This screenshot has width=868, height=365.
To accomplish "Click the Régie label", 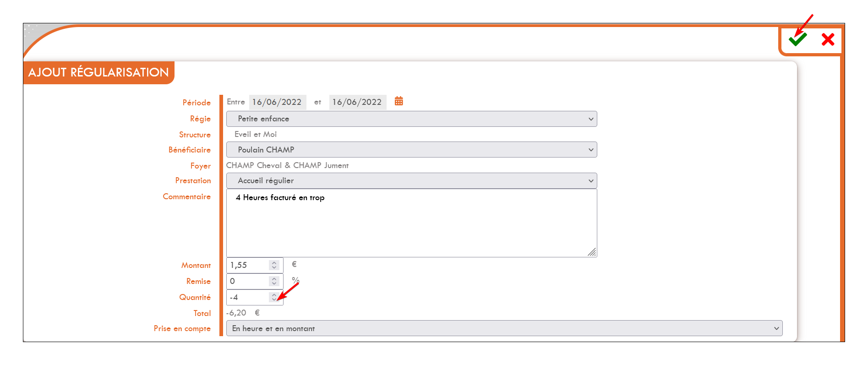I will 200,119.
